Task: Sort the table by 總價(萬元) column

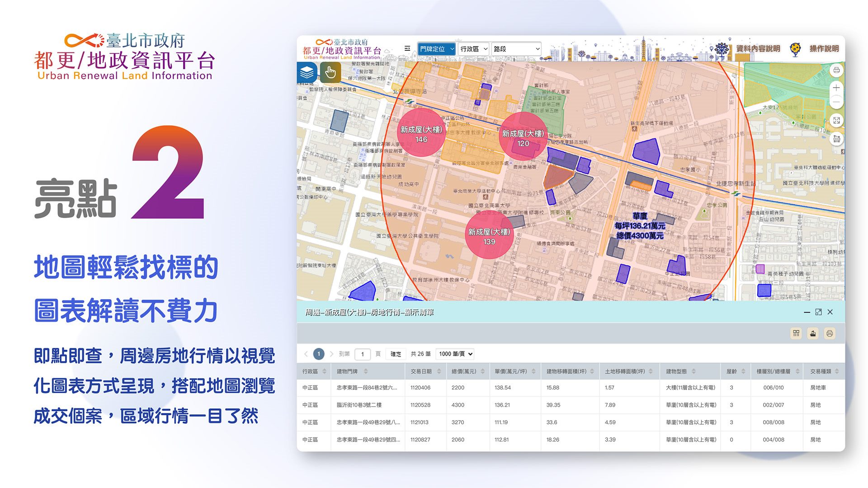Action: click(482, 371)
